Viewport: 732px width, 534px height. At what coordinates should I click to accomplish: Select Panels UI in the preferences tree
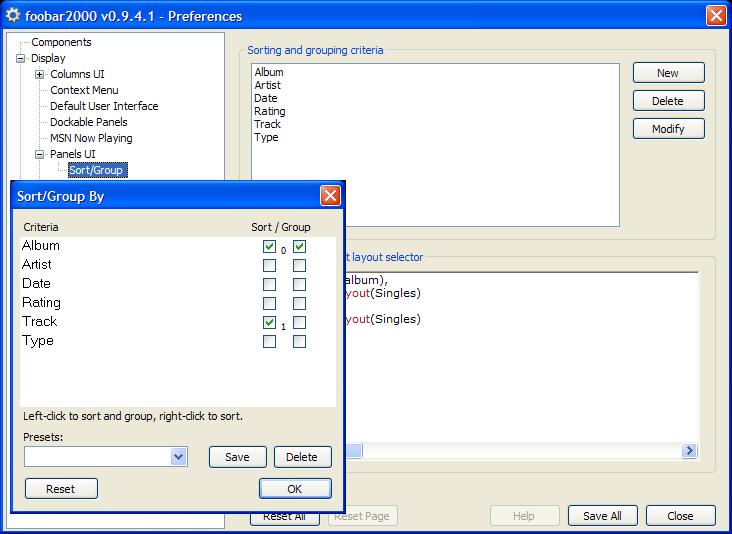click(x=72, y=154)
